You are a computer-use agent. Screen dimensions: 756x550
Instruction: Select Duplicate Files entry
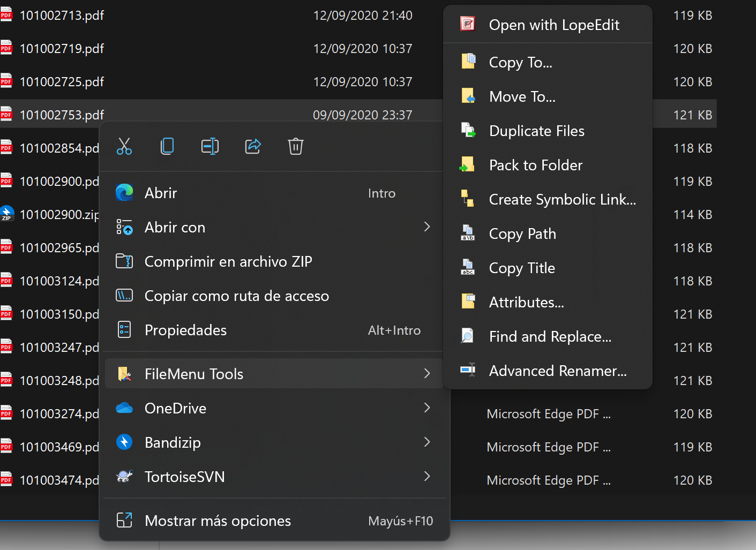pyautogui.click(x=548, y=131)
